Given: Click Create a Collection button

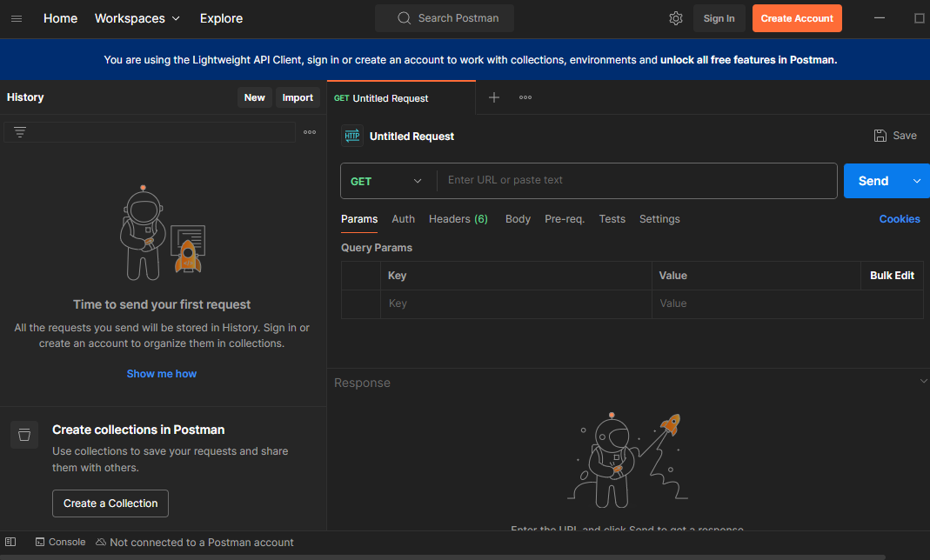Looking at the screenshot, I should (x=110, y=503).
